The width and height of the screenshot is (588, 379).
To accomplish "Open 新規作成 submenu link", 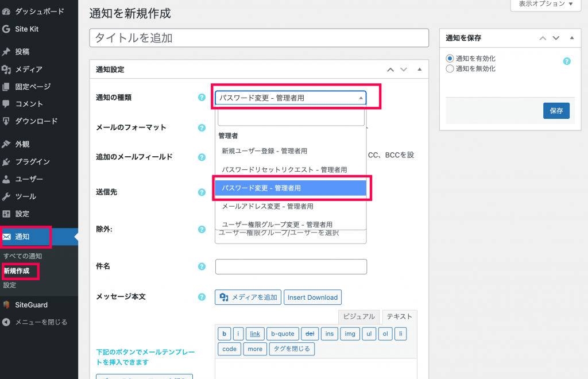I will 17,270.
